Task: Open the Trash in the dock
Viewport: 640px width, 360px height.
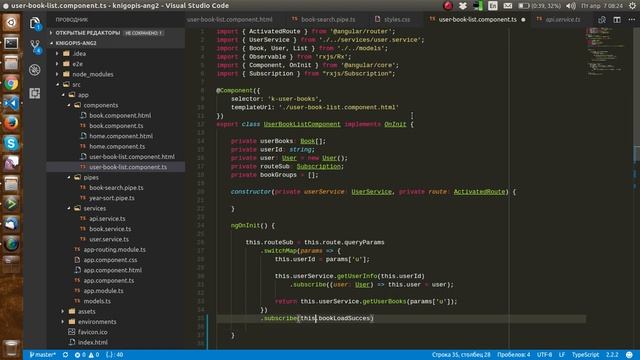Action: (11, 347)
